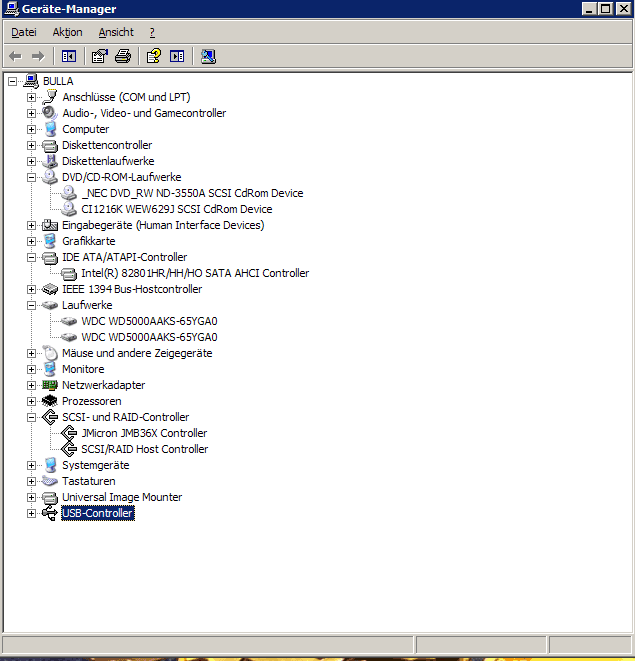Click the DVD/CD-ROM-Laufwerke disc icon
Screen dimensions: 635x661
50,177
